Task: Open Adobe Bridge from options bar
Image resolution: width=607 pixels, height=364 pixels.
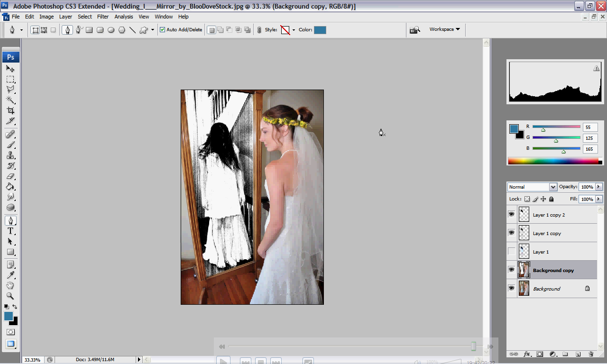Action: click(415, 30)
